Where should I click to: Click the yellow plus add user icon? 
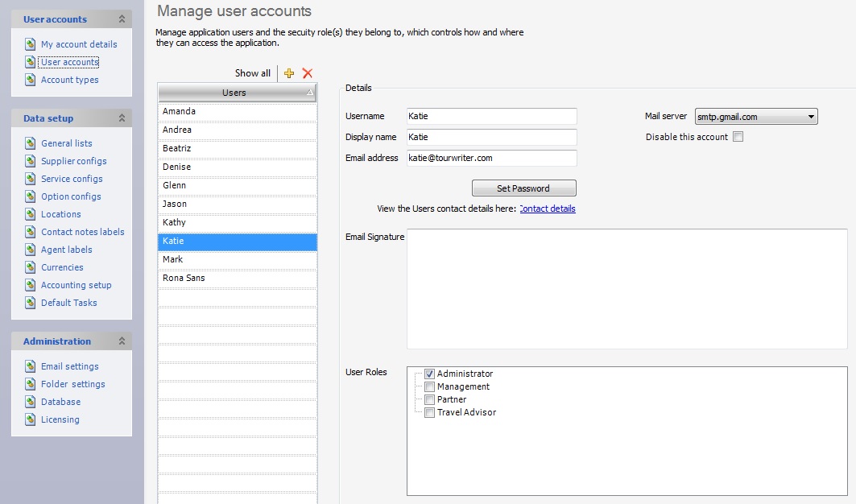coord(290,73)
